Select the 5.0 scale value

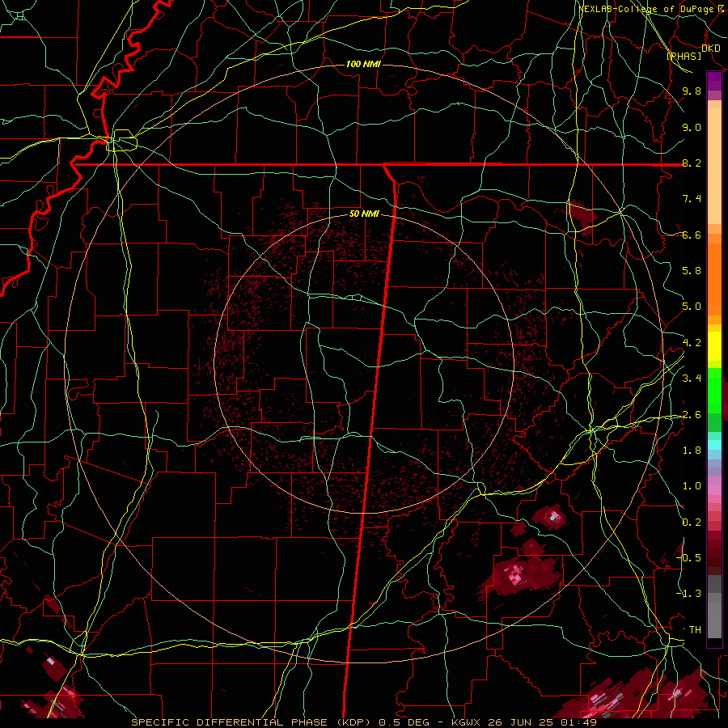[x=692, y=307]
